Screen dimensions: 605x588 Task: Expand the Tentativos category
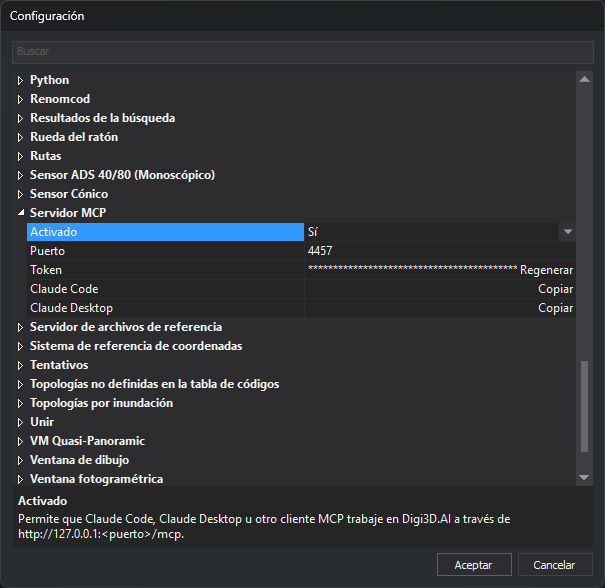pyautogui.click(x=20, y=365)
